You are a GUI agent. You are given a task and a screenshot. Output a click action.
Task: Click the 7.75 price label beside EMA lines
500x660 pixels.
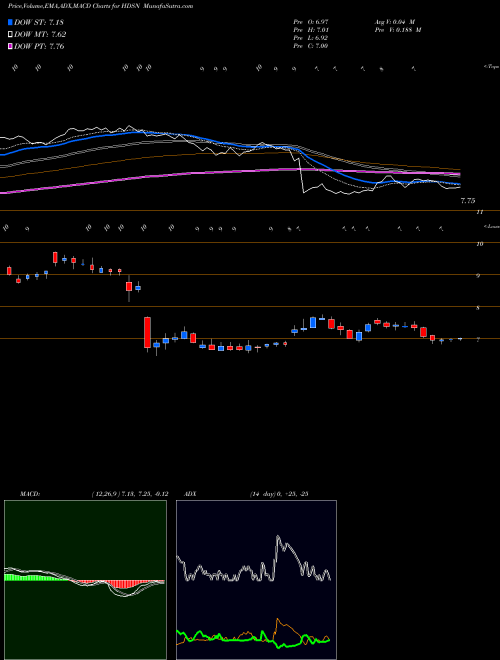pos(468,201)
